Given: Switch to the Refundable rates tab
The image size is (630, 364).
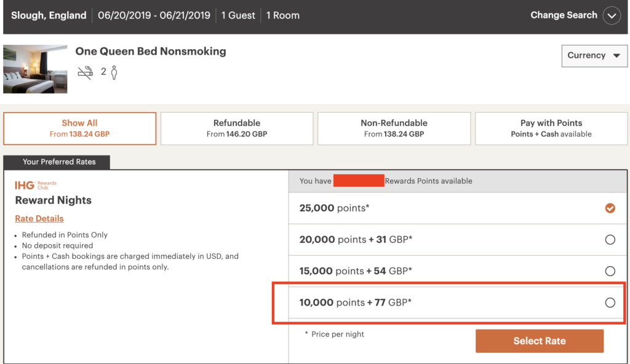Looking at the screenshot, I should tap(237, 128).
